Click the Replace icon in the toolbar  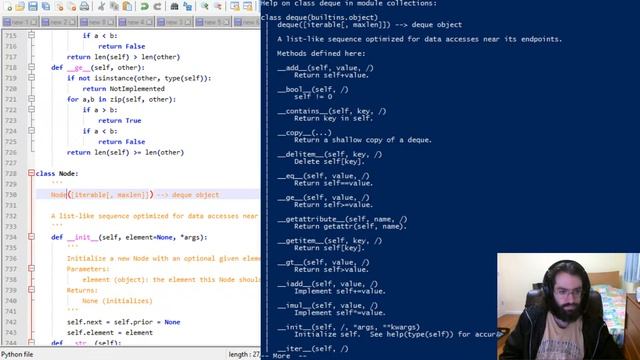(187, 6)
